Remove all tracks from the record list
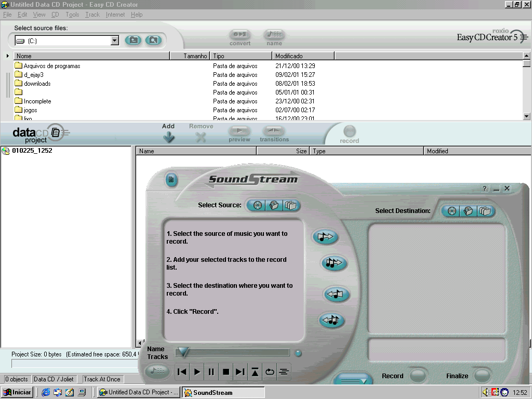Image resolution: width=532 pixels, height=399 pixels. tap(331, 320)
